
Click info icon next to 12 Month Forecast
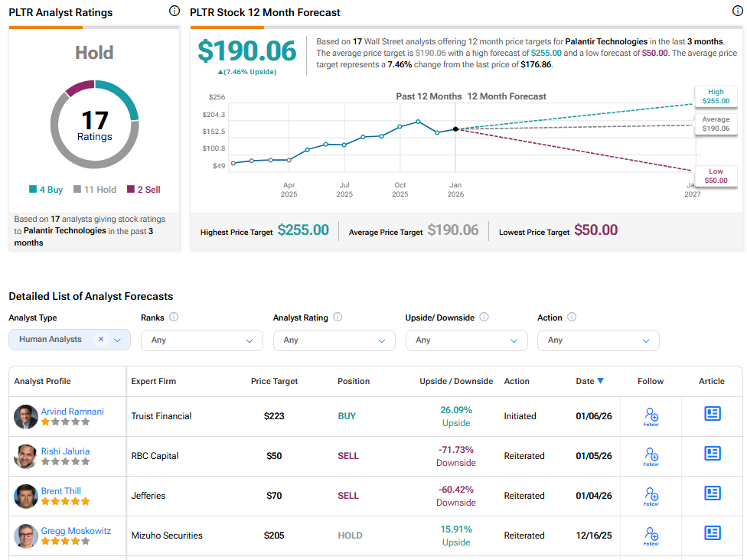(737, 11)
